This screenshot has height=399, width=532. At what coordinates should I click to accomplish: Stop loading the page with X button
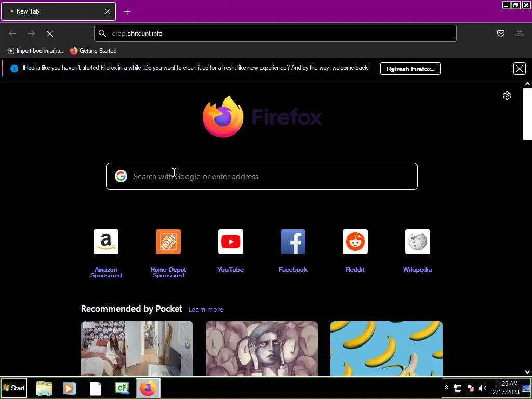[x=50, y=34]
